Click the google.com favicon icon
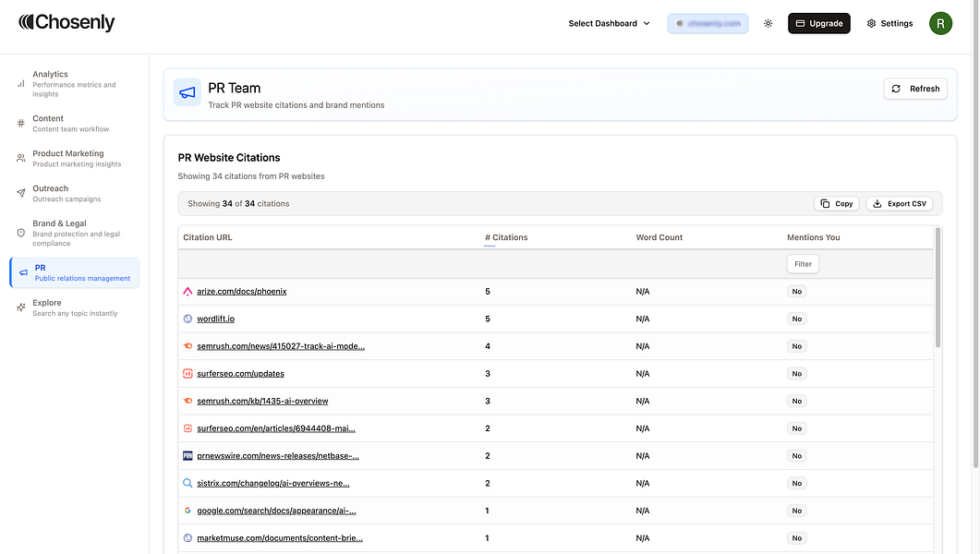Image resolution: width=980 pixels, height=554 pixels. 188,511
